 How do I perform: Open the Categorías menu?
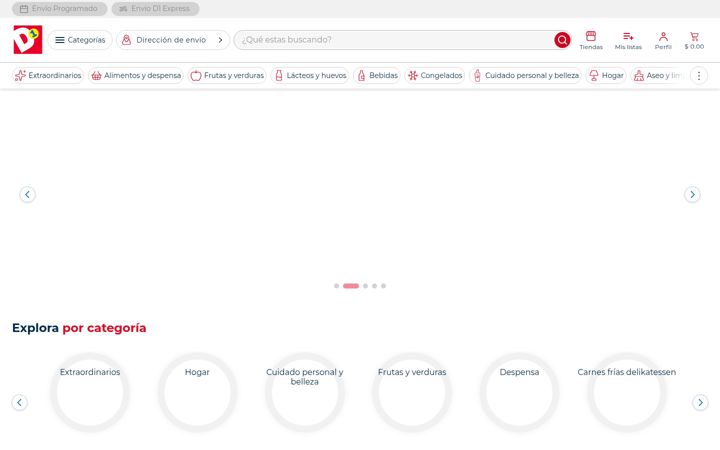tap(80, 40)
